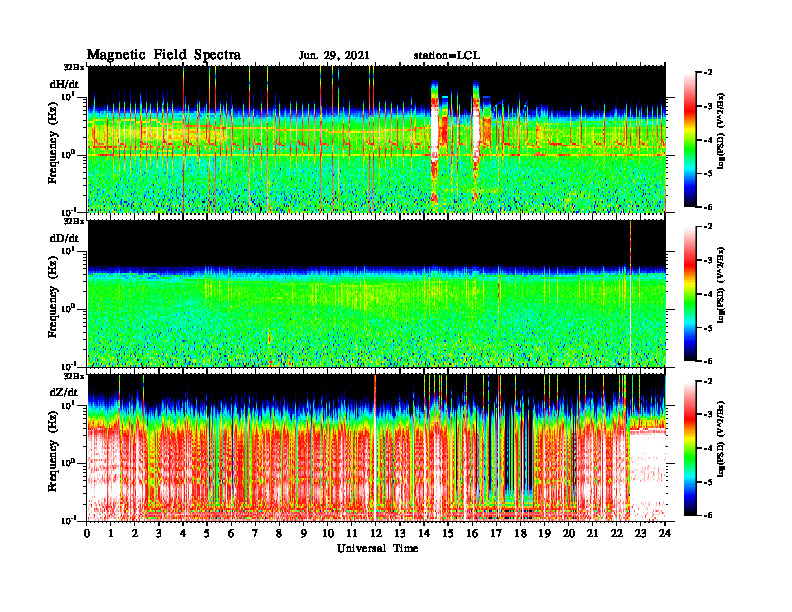Click hour "5" on the Universal Time axis
792x612 pixels.
[x=208, y=534]
